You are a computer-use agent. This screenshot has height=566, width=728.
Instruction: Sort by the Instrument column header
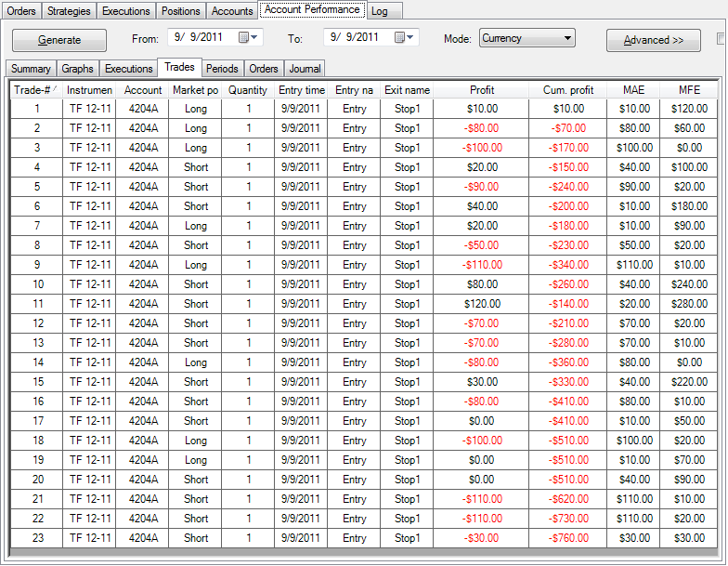tap(89, 90)
